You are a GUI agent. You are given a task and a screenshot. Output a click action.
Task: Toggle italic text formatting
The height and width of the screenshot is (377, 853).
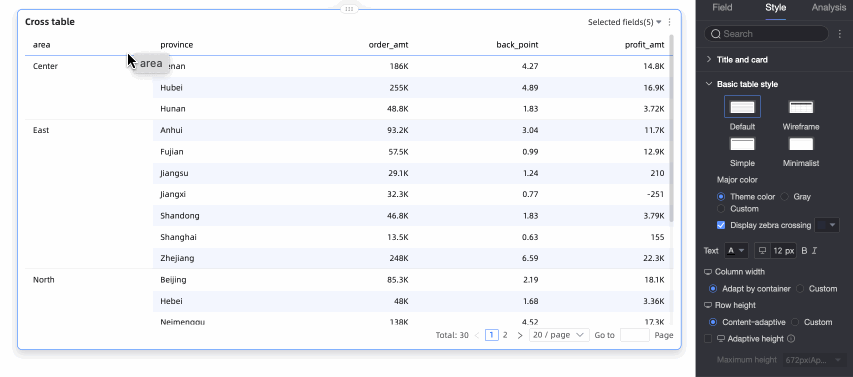click(x=814, y=251)
